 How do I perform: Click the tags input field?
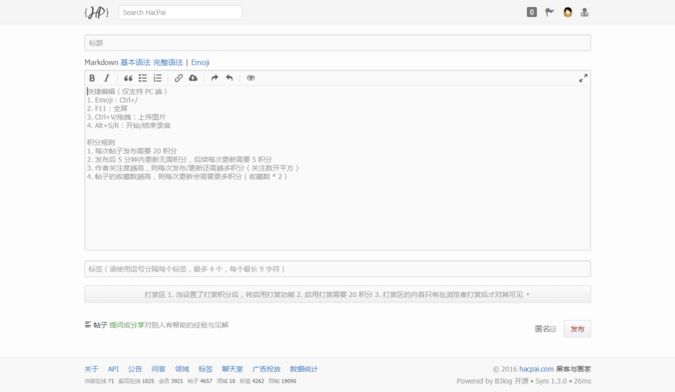tap(338, 269)
